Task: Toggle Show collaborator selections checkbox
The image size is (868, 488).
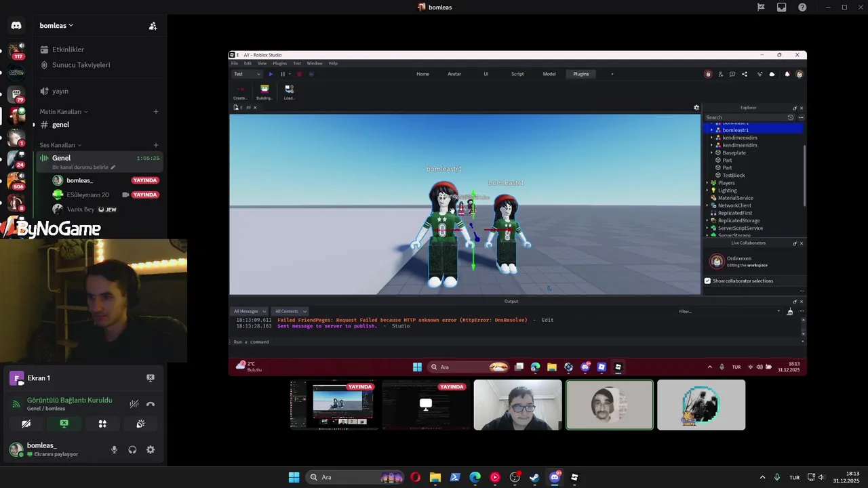Action: (x=707, y=281)
